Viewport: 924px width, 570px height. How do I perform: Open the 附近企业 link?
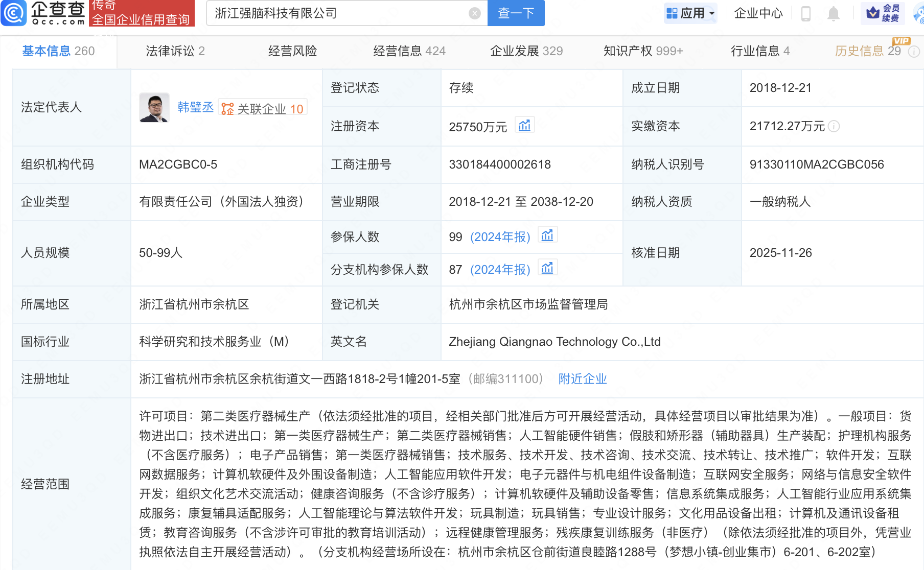click(582, 378)
